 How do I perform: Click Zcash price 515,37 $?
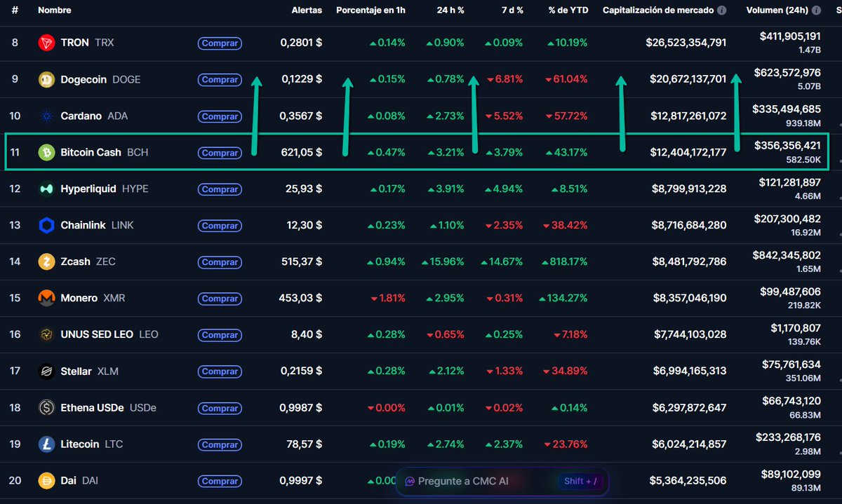click(300, 261)
